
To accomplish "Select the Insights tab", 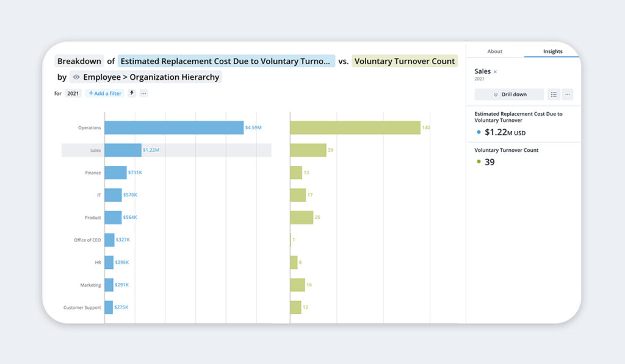I will click(x=552, y=51).
